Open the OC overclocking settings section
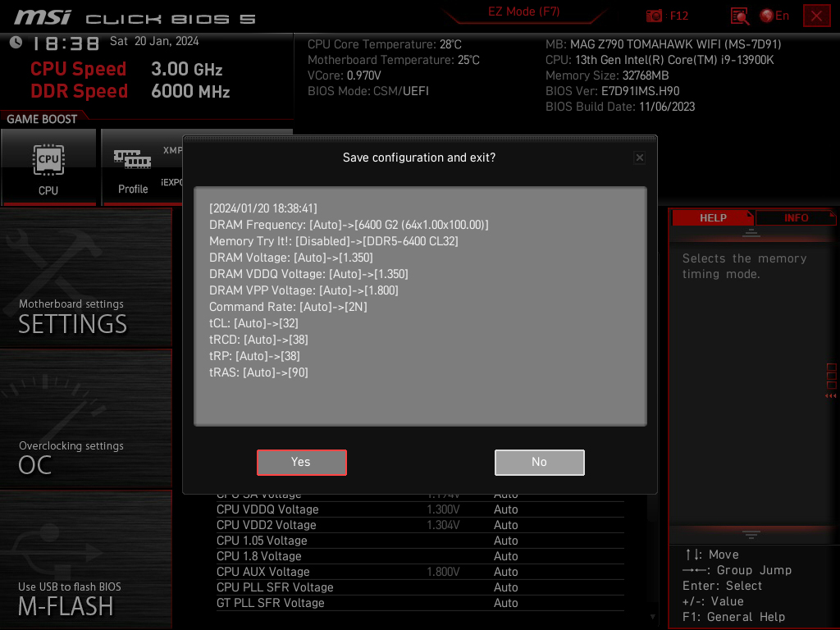840x630 pixels. click(x=85, y=419)
